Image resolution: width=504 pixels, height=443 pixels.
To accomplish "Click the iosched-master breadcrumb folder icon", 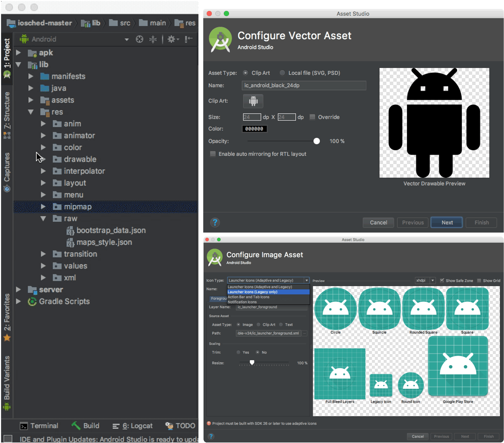I will click(x=11, y=23).
